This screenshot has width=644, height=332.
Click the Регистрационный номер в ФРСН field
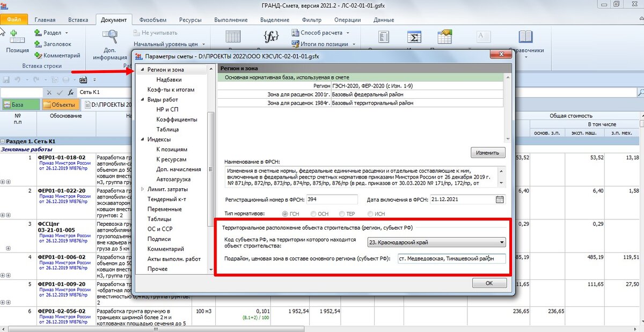coord(332,200)
